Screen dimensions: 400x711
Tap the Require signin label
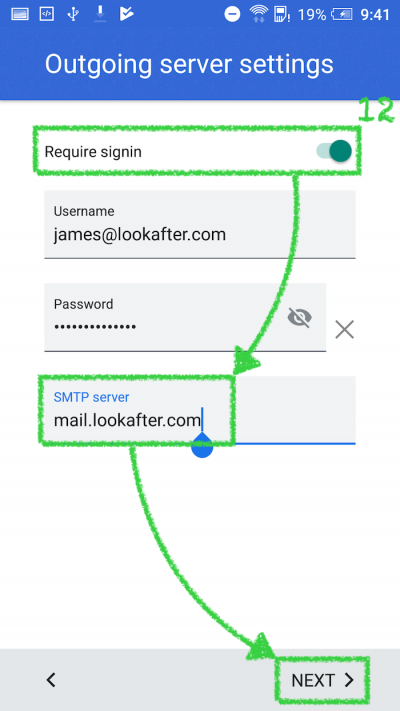pyautogui.click(x=93, y=152)
